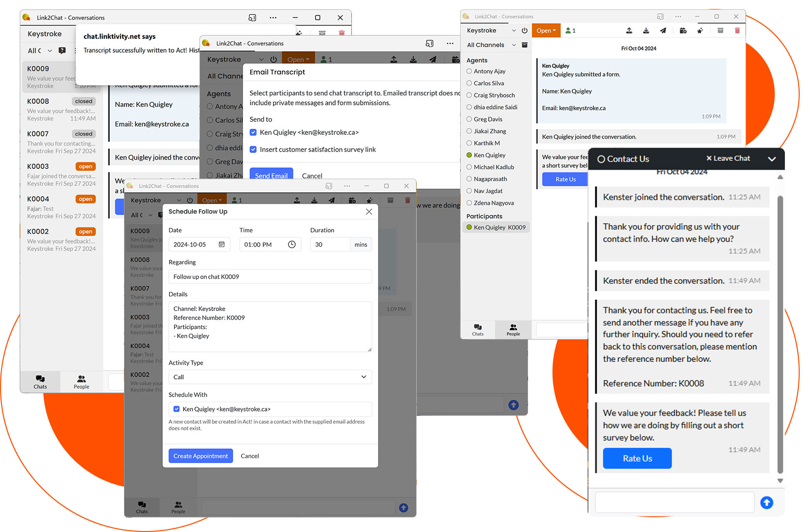
Task: Click the Contact Us widget scrollbar down arrow
Action: [x=780, y=481]
